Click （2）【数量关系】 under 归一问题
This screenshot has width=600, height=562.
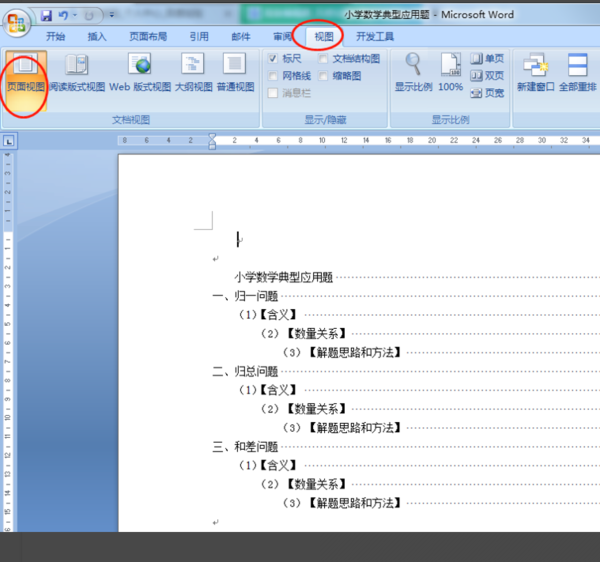303,334
